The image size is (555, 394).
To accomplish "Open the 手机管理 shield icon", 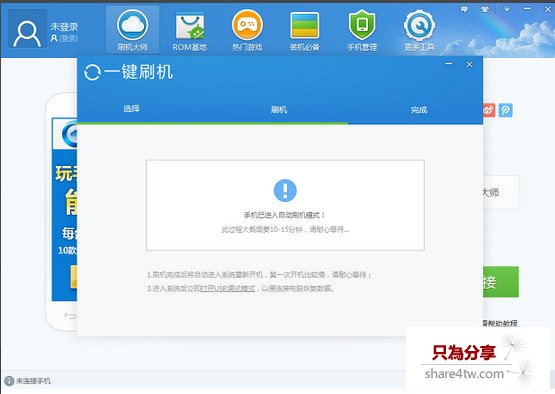I will click(362, 25).
